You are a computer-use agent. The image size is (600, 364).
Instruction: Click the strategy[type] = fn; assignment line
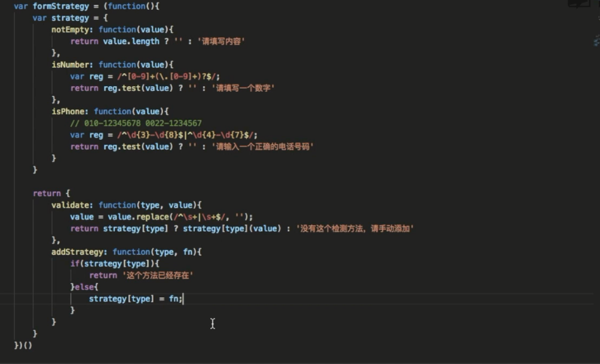pyautogui.click(x=135, y=299)
